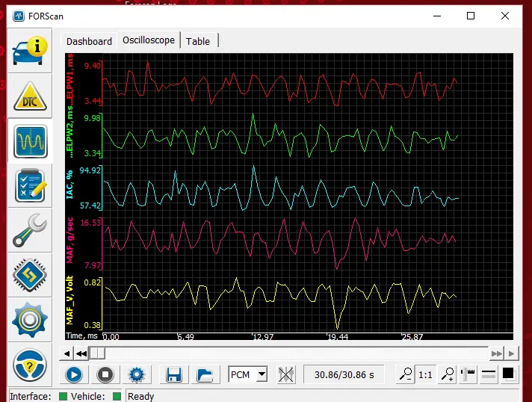Viewport: 532px width, 402px height.
Task: Zoom in the oscilloscope view
Action: pos(447,374)
